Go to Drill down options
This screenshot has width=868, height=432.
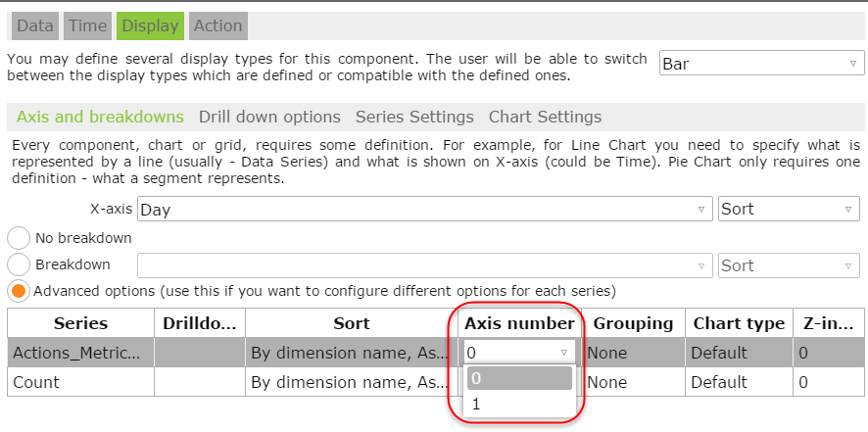pyautogui.click(x=269, y=117)
